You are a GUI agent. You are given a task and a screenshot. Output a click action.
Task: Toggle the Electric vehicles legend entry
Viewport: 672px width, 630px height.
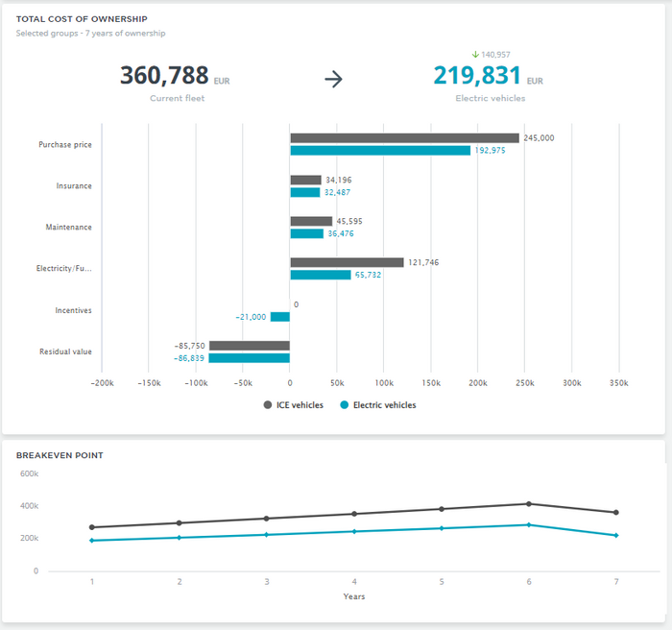tap(378, 405)
